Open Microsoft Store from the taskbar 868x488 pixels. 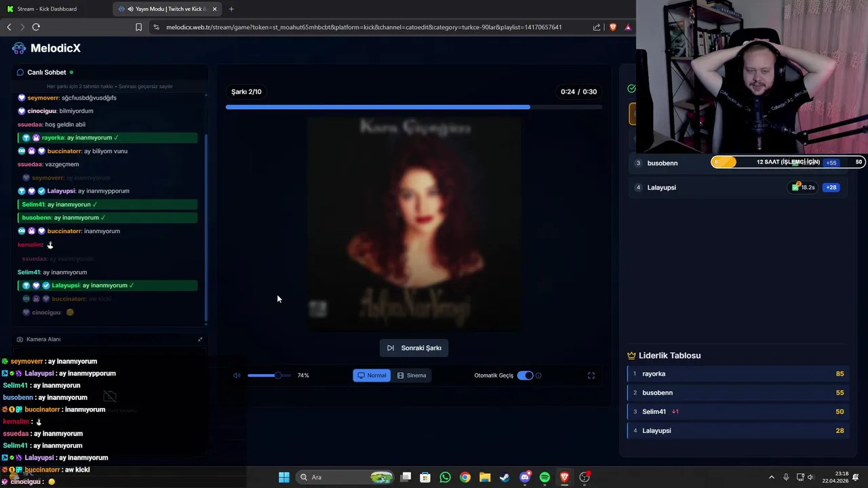point(425,477)
